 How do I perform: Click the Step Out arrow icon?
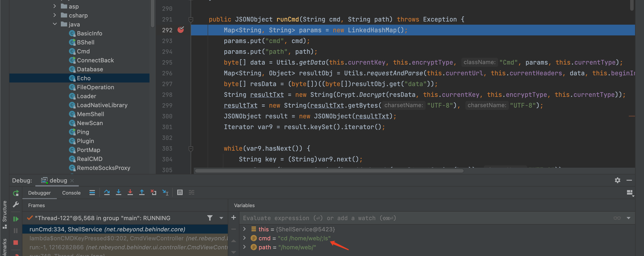(142, 192)
